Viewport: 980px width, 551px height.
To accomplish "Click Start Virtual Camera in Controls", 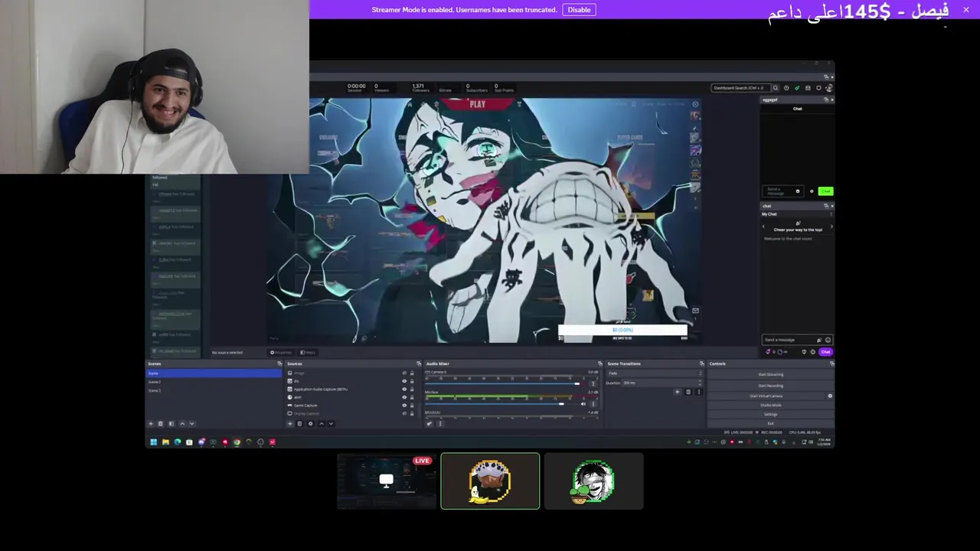I will pyautogui.click(x=766, y=396).
